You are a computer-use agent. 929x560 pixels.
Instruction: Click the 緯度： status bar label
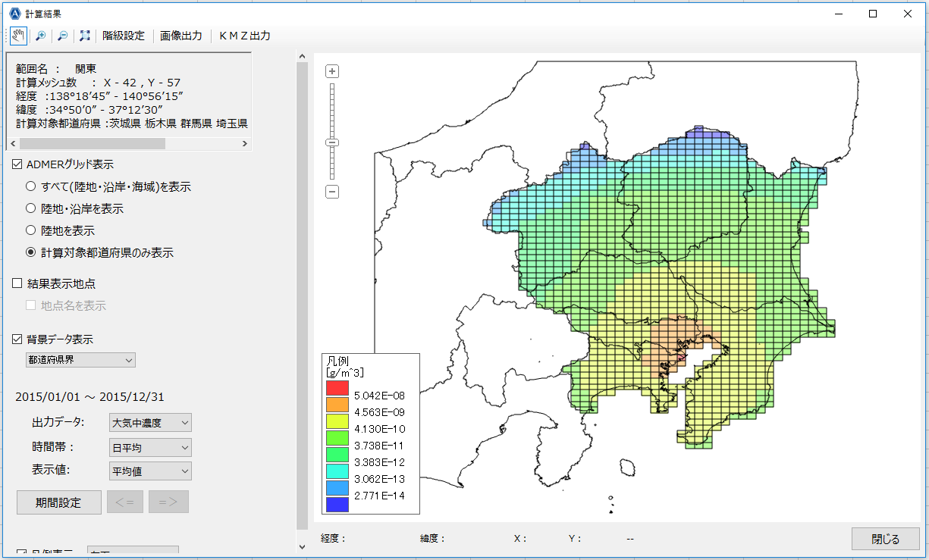(433, 539)
